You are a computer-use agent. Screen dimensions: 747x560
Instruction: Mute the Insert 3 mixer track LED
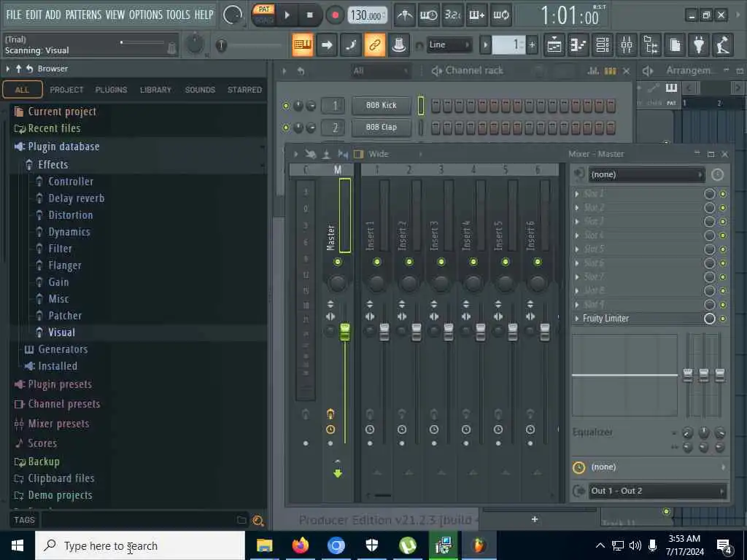[x=441, y=262]
